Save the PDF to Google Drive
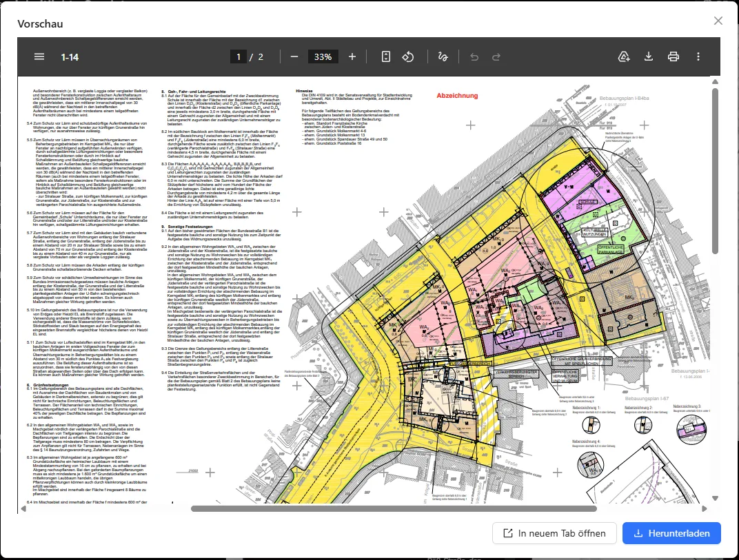Screen dimensions: 739x560 (x=623, y=56)
